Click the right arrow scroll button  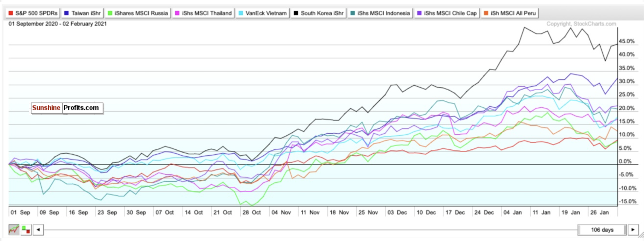pyautogui.click(x=633, y=230)
